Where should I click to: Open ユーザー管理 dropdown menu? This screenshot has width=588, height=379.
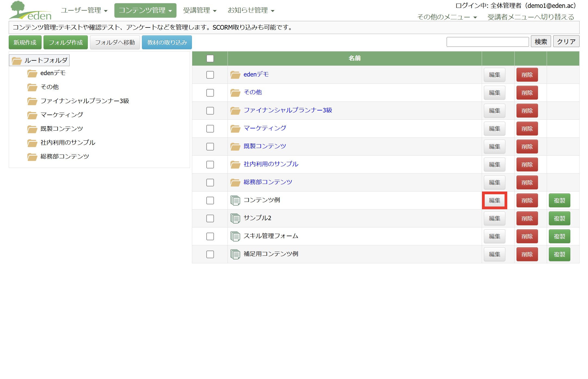click(84, 10)
